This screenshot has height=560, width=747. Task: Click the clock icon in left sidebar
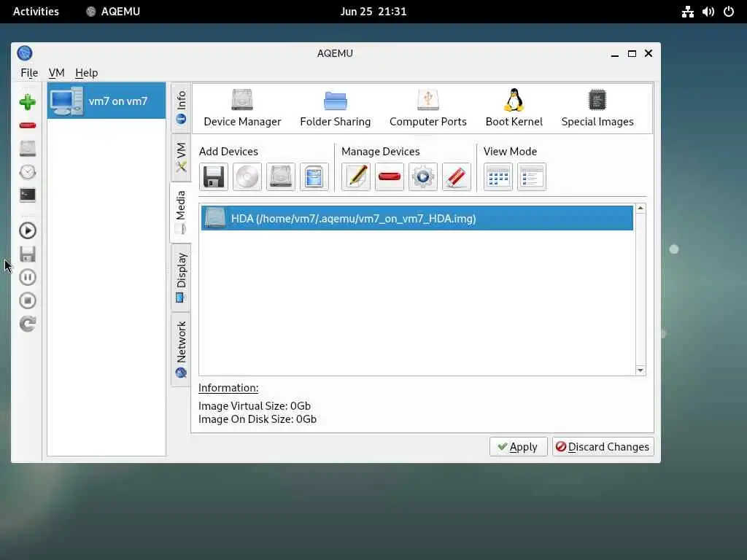pos(28,172)
